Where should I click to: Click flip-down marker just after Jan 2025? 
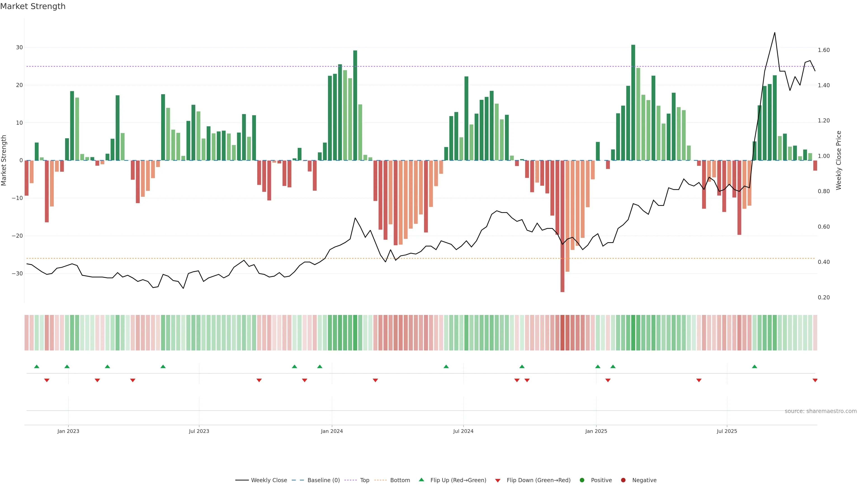tap(608, 380)
